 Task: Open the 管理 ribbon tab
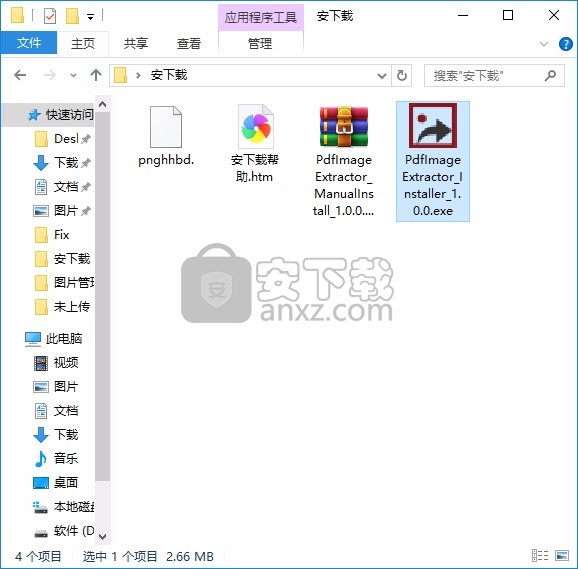point(260,43)
